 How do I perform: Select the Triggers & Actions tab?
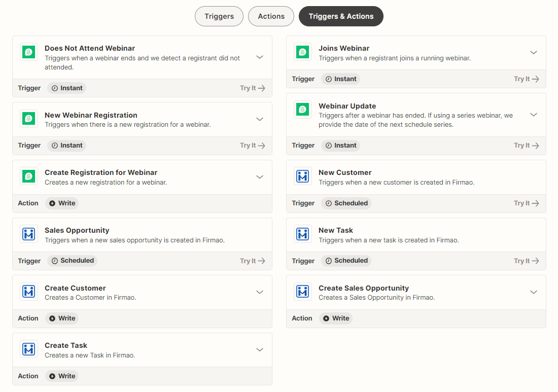point(341,16)
